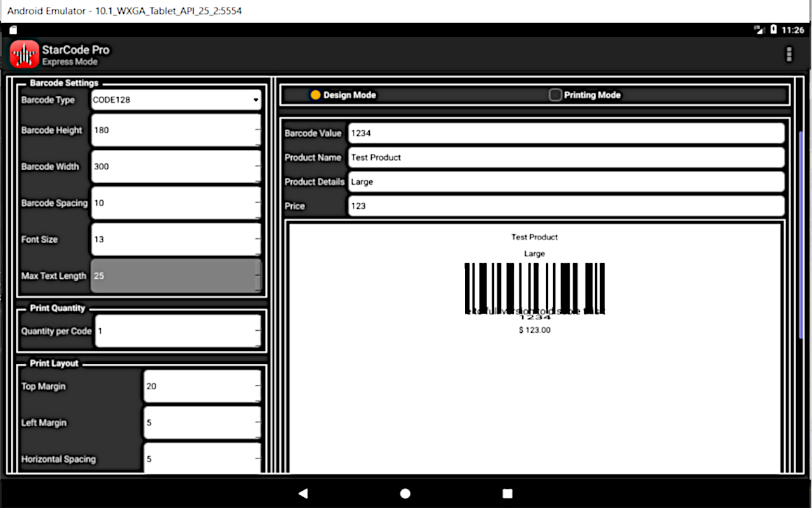Image resolution: width=812 pixels, height=508 pixels.
Task: Click the Product Name field showing Test Product
Action: coord(565,157)
